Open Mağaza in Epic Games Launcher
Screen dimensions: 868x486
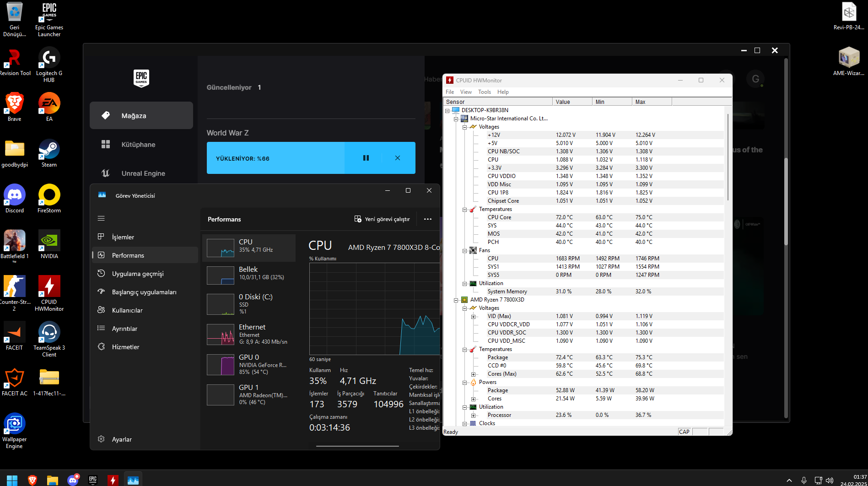[141, 115]
